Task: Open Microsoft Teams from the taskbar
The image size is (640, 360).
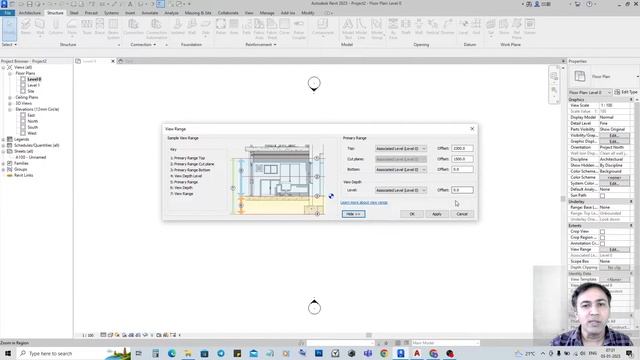Action: (368, 353)
